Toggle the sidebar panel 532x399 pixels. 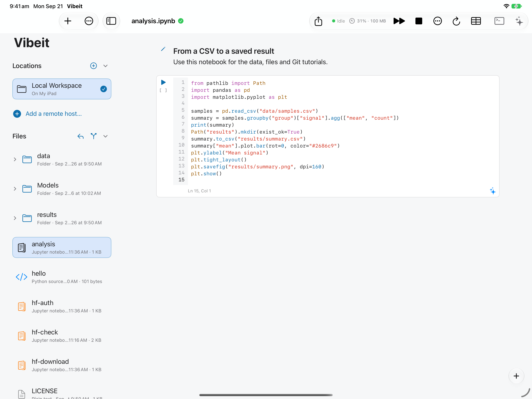coord(111,21)
